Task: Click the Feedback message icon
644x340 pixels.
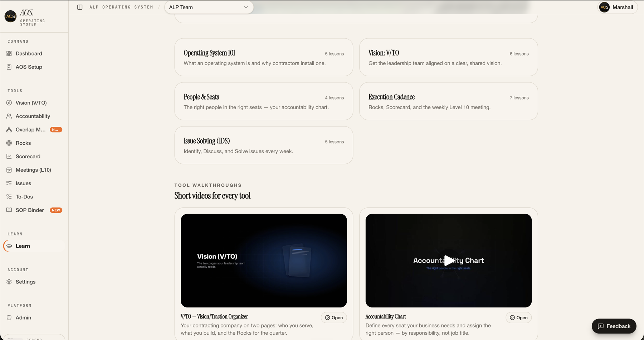Action: pos(601,326)
